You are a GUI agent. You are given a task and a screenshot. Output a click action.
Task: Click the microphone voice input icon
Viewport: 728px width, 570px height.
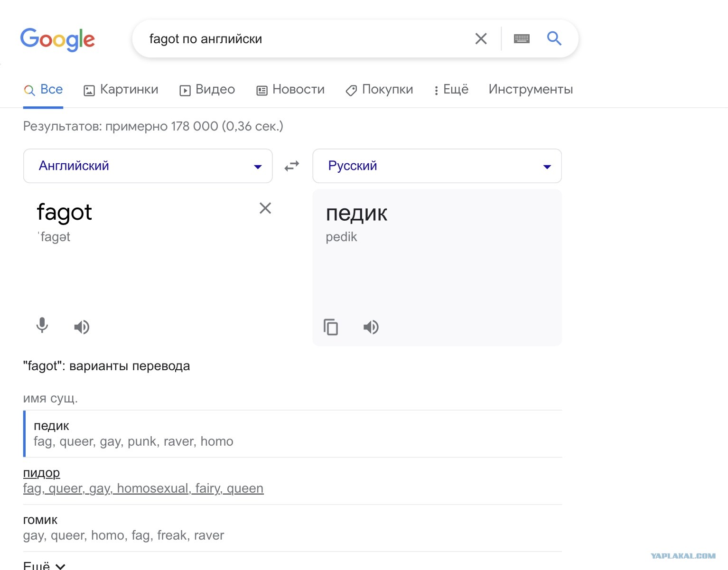42,326
